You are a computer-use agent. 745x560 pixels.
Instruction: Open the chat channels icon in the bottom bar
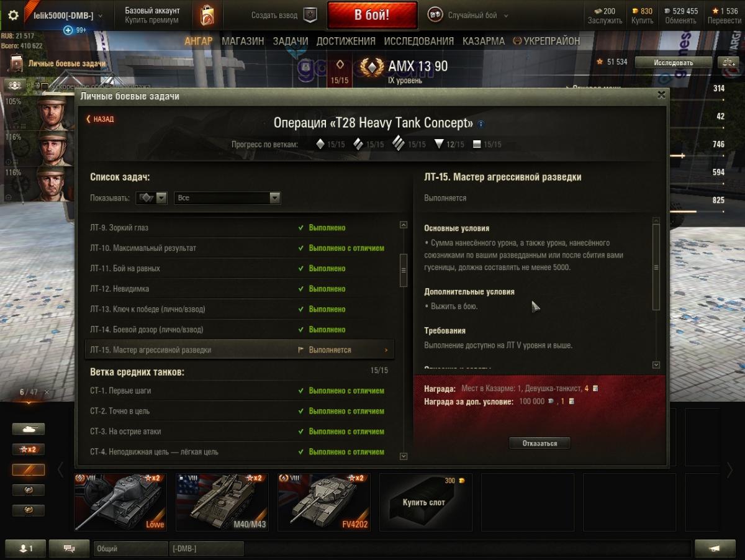point(78,548)
